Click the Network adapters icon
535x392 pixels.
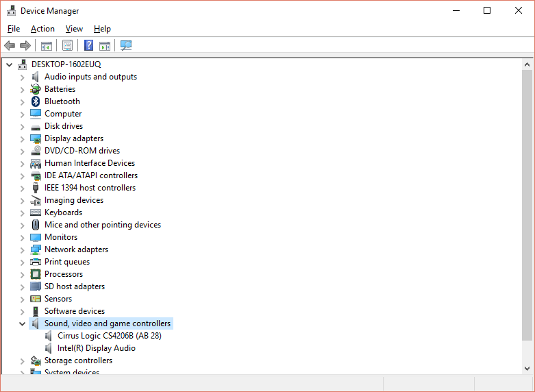tap(36, 249)
